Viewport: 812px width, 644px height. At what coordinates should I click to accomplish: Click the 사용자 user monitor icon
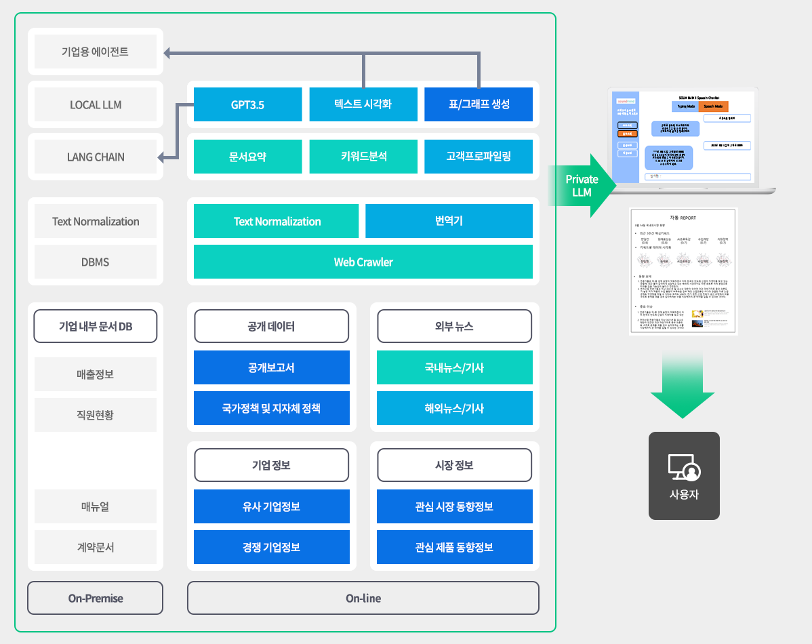[684, 467]
